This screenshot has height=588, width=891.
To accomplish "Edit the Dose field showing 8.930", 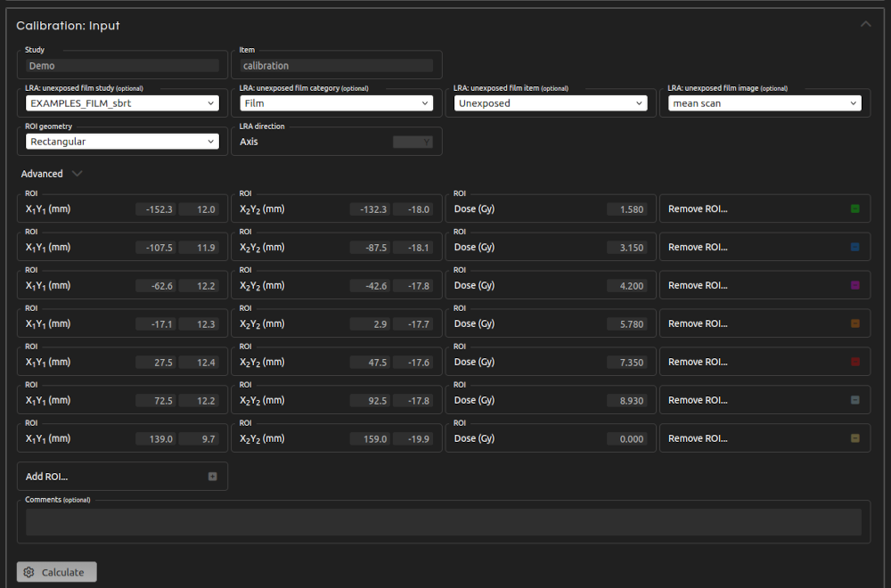I will point(627,401).
